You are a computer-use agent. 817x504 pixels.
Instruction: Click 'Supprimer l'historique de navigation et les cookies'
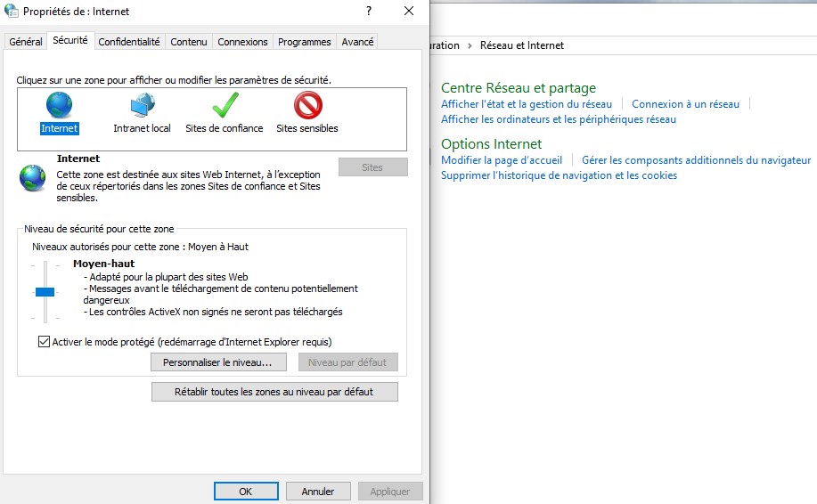[559, 175]
